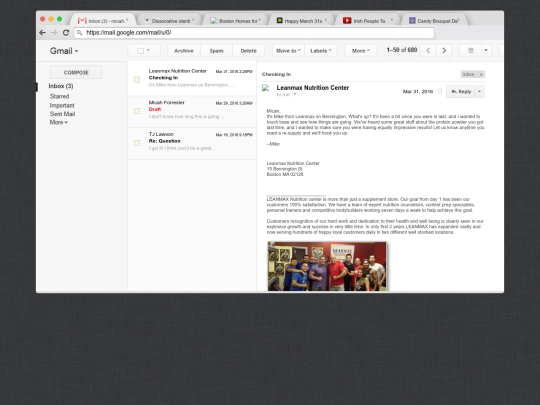Open the Micah Forrester Draft row
The width and height of the screenshot is (540, 405).
192,111
